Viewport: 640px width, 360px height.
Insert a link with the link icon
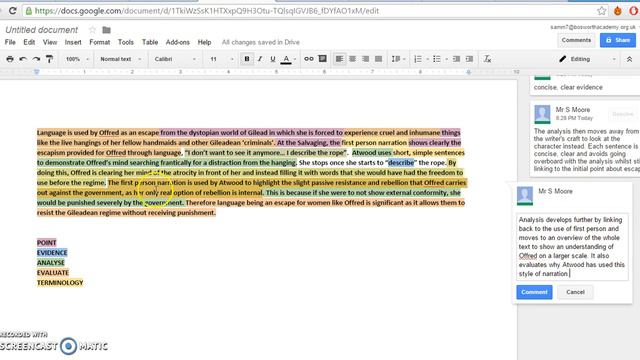tap(309, 59)
